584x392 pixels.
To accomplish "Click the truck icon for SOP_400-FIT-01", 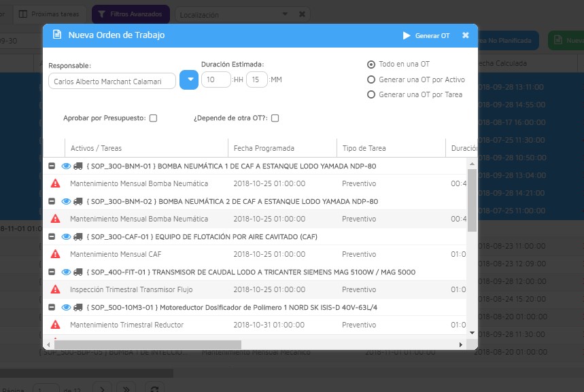I will (78, 272).
